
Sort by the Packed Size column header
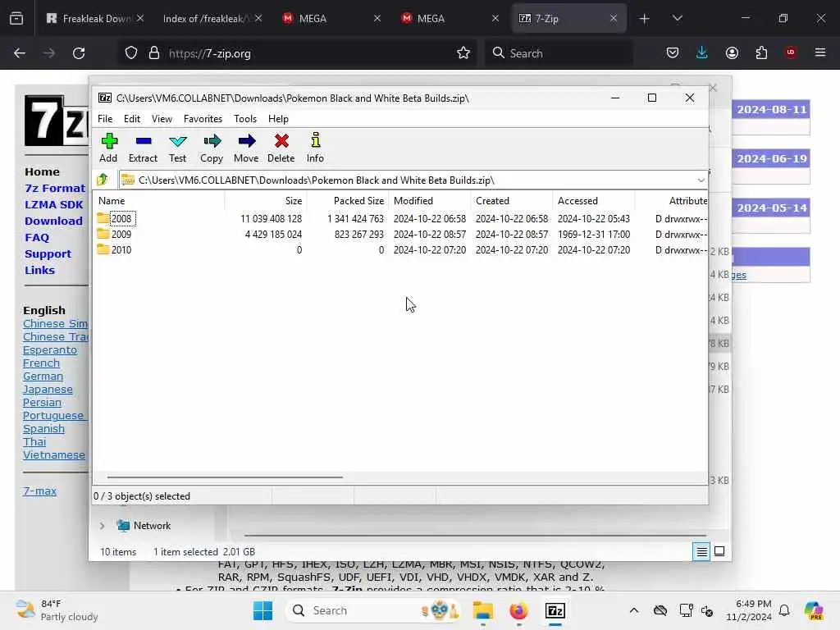coord(347,201)
